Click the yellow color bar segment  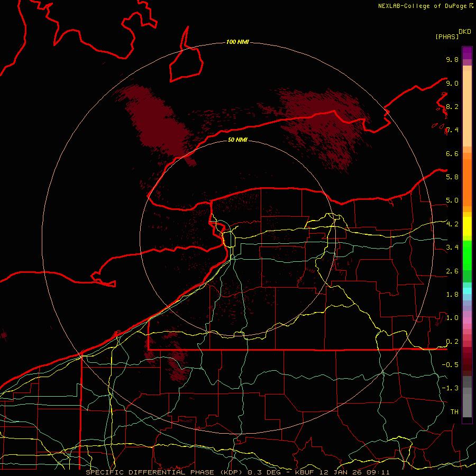[467, 226]
